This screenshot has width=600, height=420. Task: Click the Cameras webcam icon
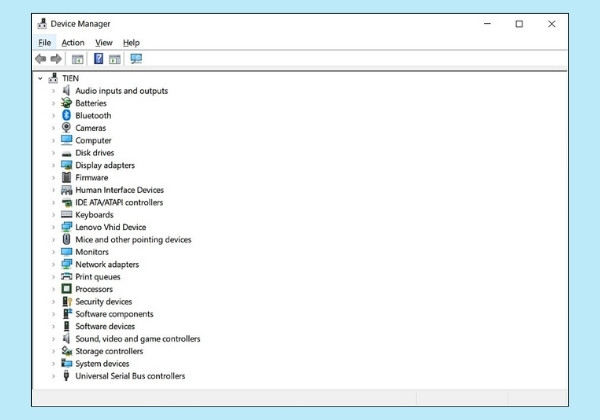coord(67,127)
